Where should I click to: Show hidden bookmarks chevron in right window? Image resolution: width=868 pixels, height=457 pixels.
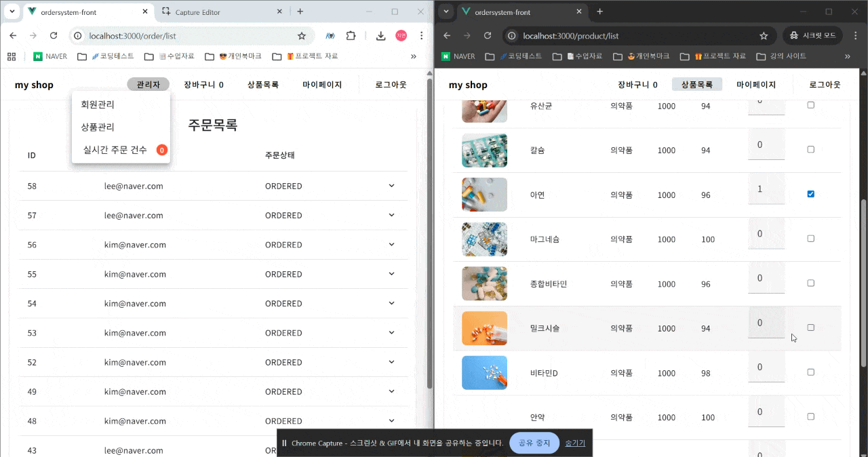tap(848, 56)
